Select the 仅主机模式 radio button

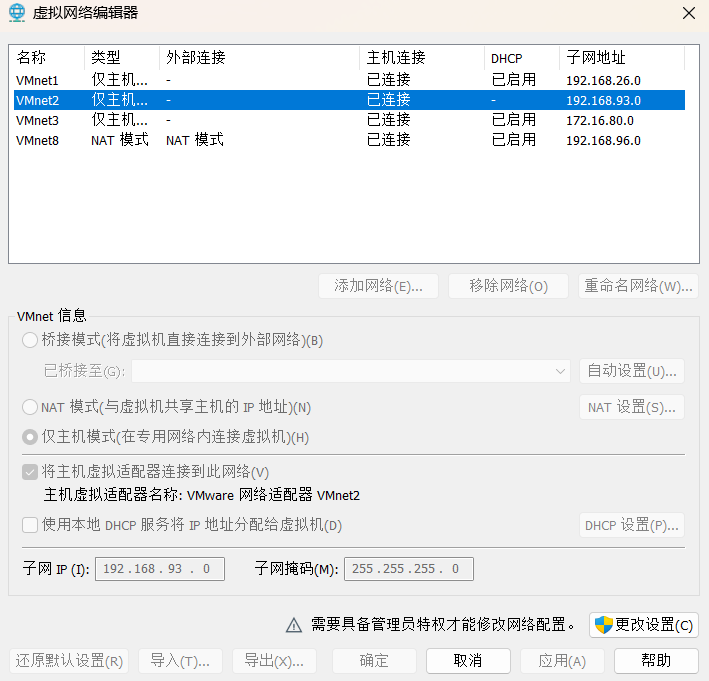pos(30,437)
